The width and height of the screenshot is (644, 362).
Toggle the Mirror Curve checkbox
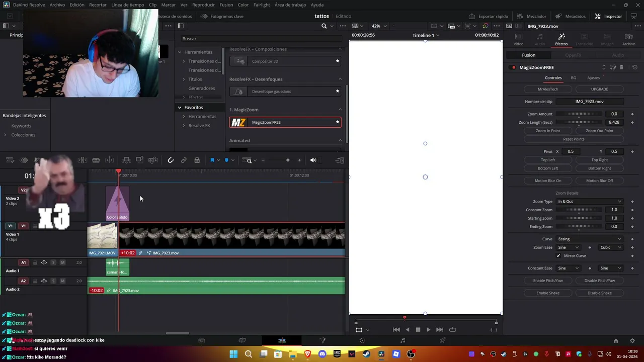click(558, 256)
